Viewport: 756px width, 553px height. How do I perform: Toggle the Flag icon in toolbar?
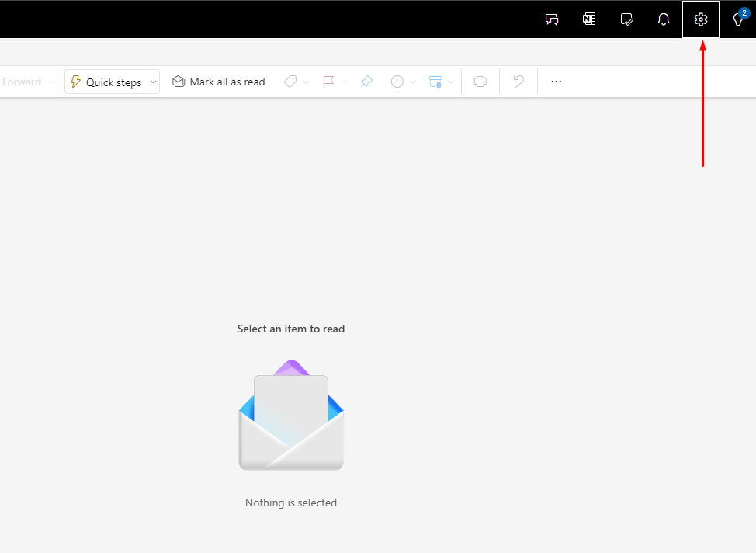(x=328, y=82)
